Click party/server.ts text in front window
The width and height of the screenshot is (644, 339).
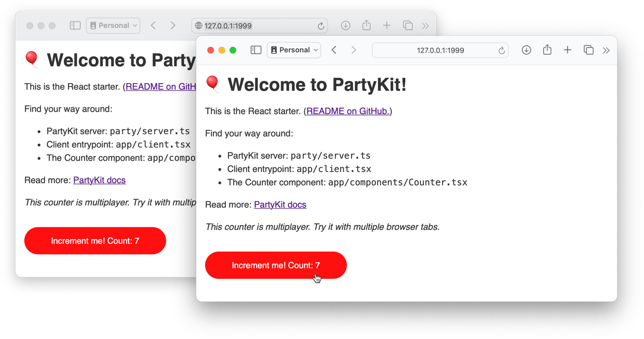[331, 156]
